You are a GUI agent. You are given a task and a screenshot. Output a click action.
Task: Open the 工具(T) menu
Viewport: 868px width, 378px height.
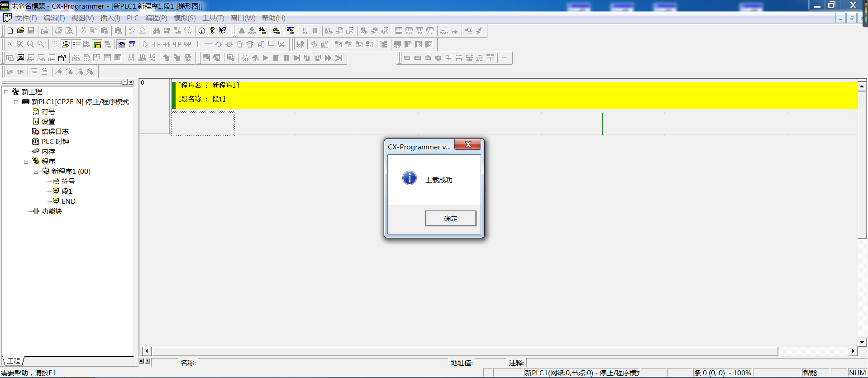[x=213, y=18]
